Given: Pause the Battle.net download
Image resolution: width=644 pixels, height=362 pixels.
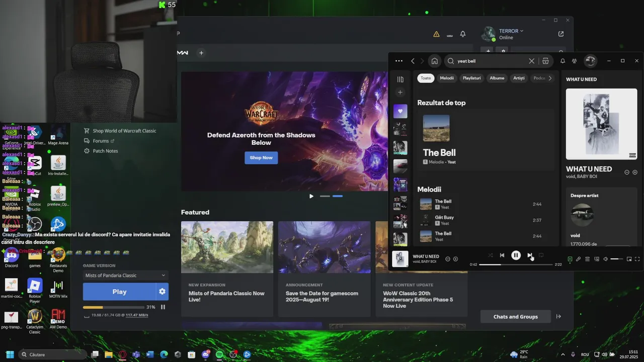Looking at the screenshot, I should (x=163, y=307).
